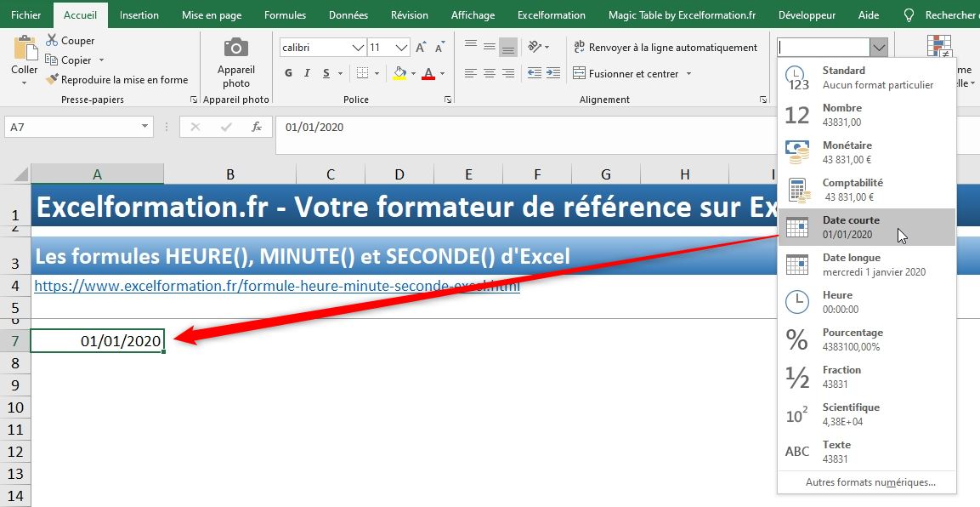980x507 pixels.
Task: Align text right icon
Action: [x=508, y=73]
